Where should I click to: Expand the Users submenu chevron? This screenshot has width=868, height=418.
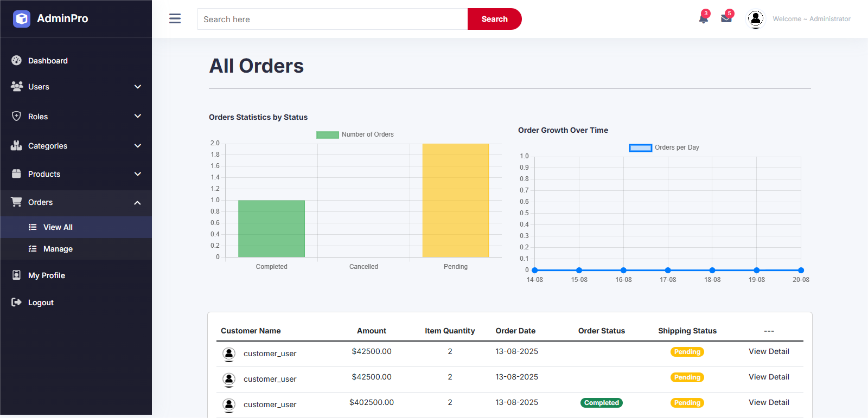138,87
